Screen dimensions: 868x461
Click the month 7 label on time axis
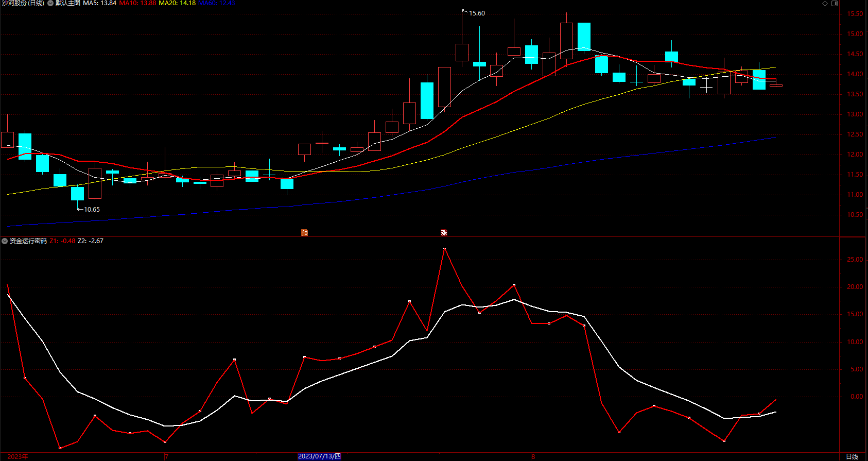click(x=167, y=456)
